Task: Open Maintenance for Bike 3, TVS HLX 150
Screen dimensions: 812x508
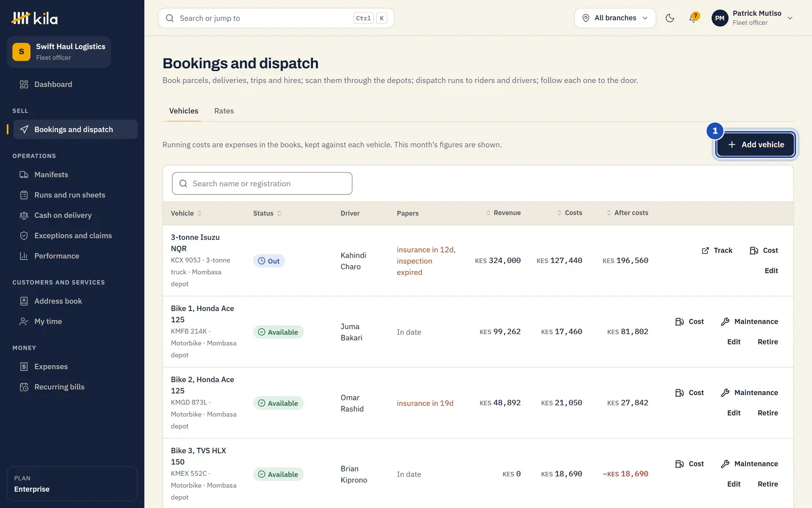Action: point(749,464)
